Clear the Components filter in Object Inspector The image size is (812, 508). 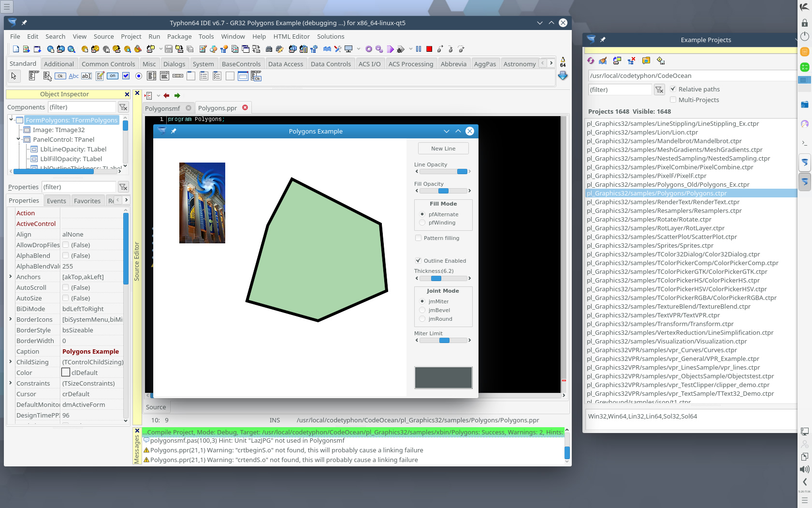123,107
